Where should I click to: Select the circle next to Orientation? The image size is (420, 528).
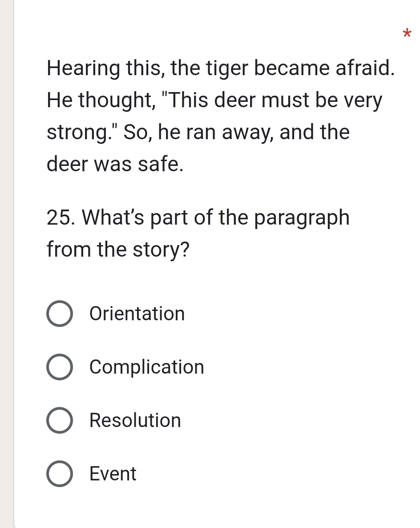[59, 314]
